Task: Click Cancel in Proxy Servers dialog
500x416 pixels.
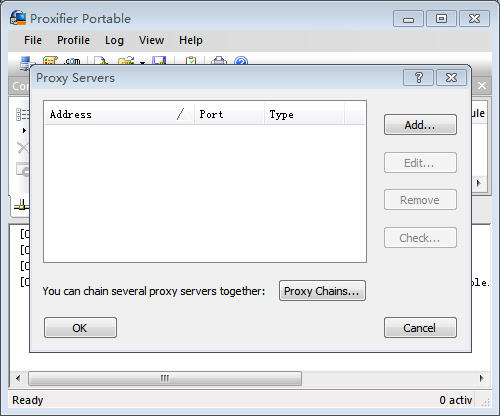Action: [420, 328]
